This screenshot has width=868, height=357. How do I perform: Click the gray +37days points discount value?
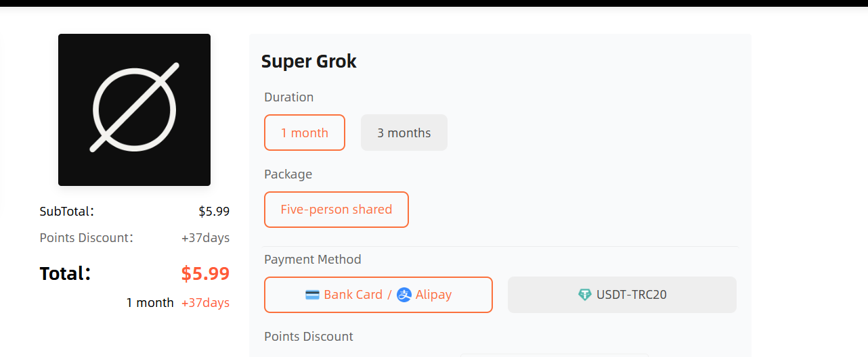click(x=205, y=238)
